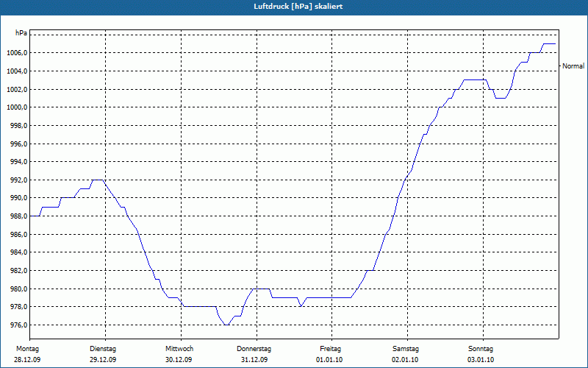Click the 'Freitag' day label
588x368 pixels.
[x=330, y=349]
